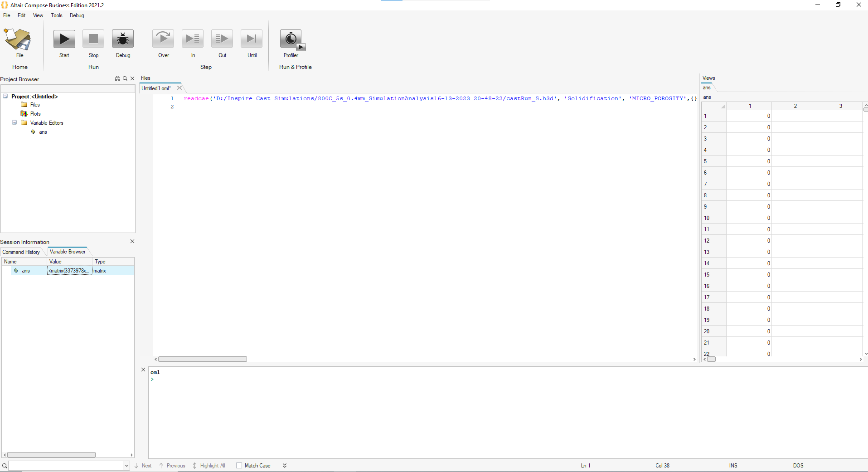Select Files folder in Project Browser
The width and height of the screenshot is (868, 472).
click(x=35, y=105)
